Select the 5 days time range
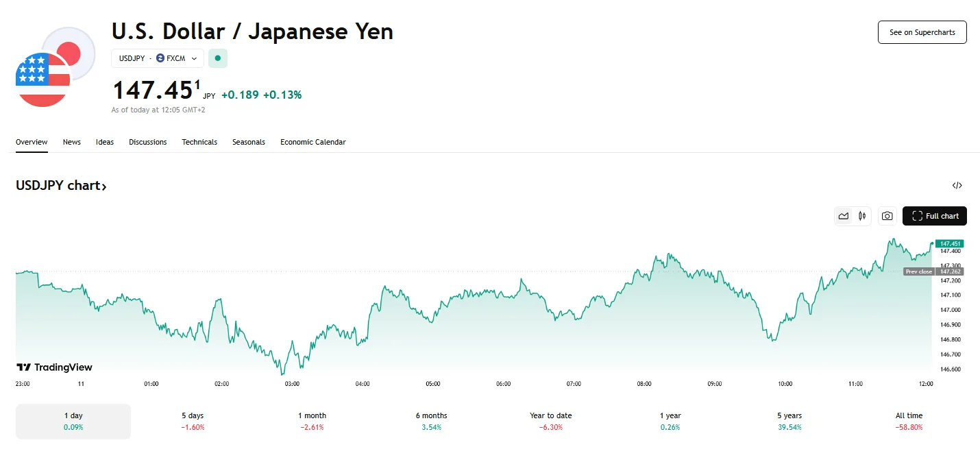980x460 pixels. [193, 421]
